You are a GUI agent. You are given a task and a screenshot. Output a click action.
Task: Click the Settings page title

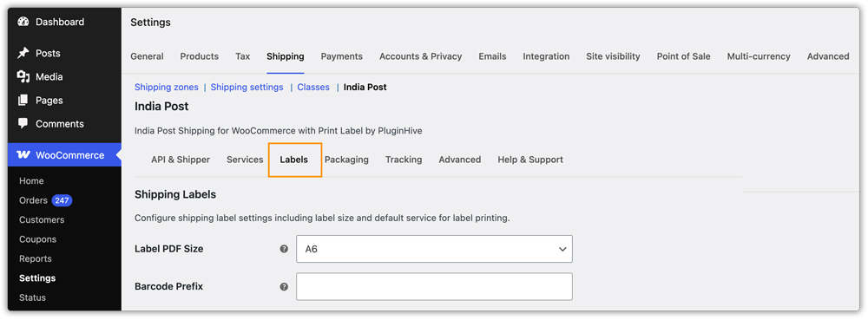[150, 23]
